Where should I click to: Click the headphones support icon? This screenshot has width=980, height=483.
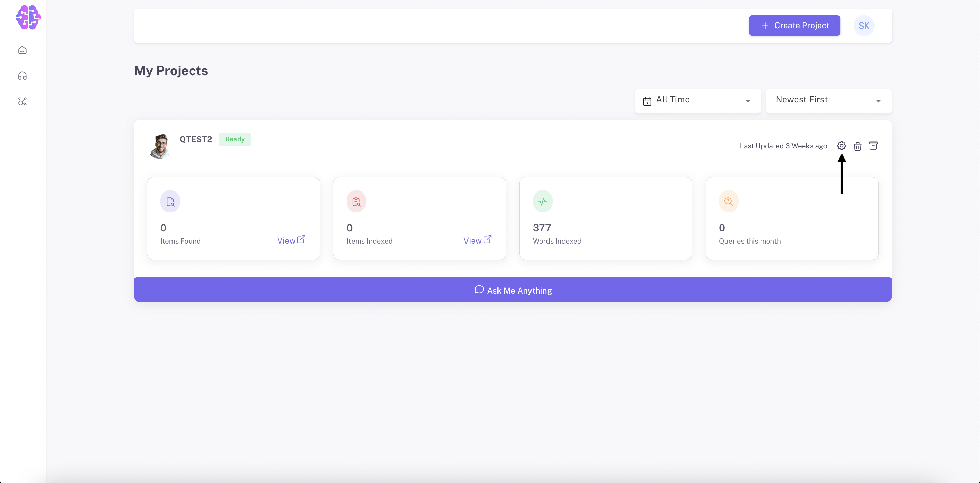click(x=22, y=76)
